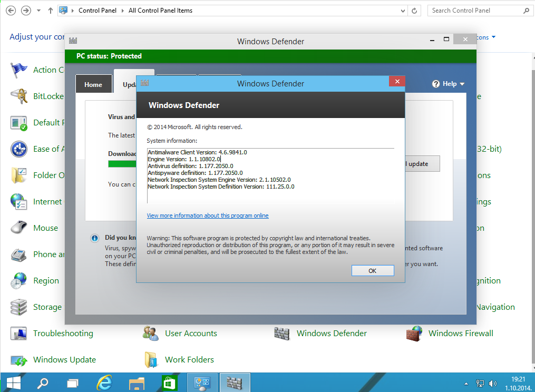Click OK in the Windows Defender about dialog
535x392 pixels.
(x=373, y=270)
